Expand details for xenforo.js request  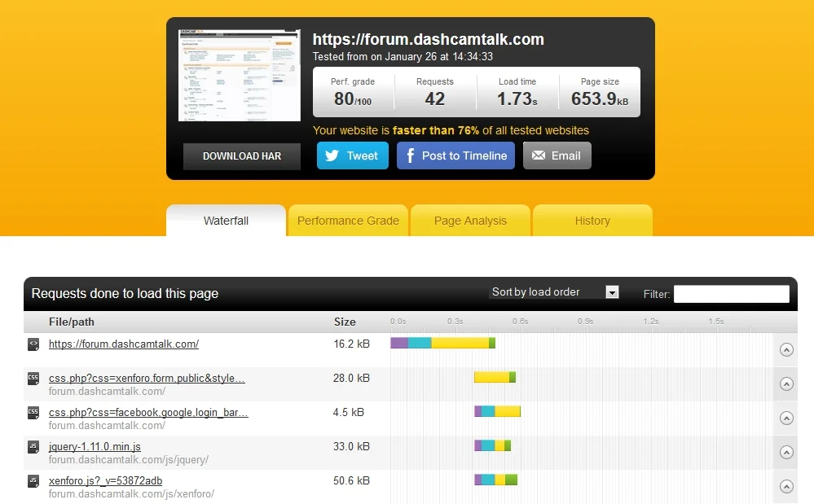786,487
